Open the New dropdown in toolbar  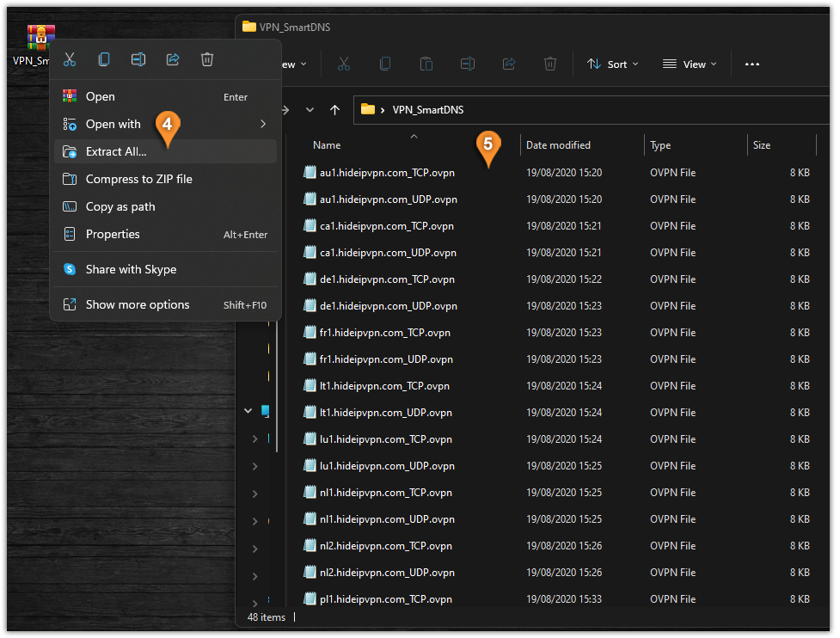click(x=295, y=64)
